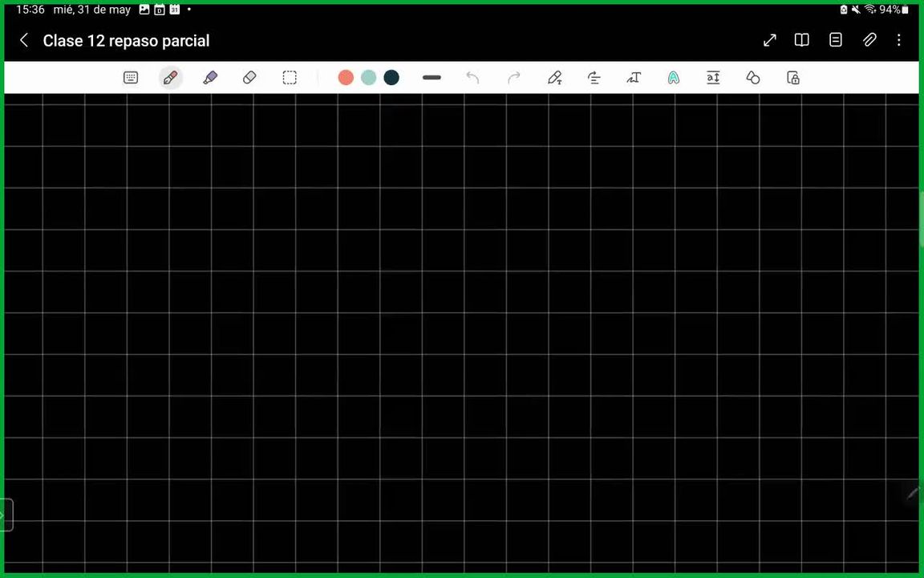Select the Pen tool
The height and width of the screenshot is (578, 924).
point(170,78)
